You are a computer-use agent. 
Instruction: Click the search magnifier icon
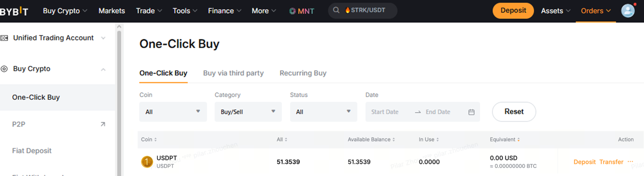(x=336, y=10)
